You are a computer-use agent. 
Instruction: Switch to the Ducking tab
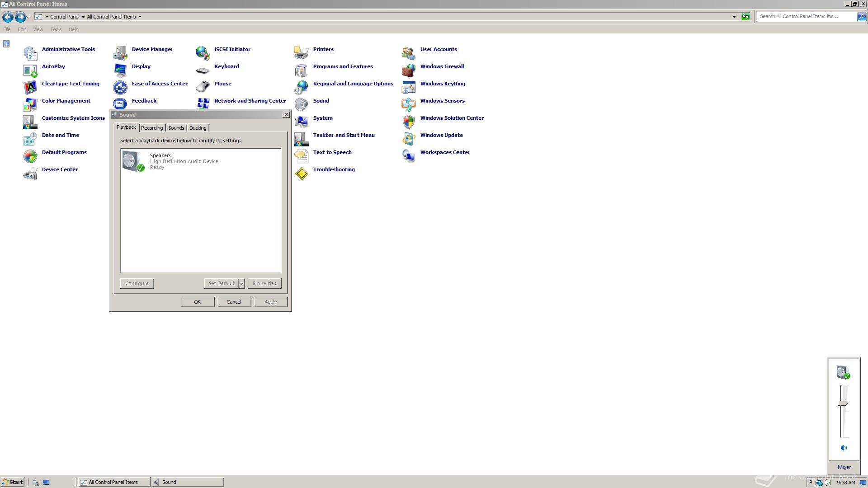pyautogui.click(x=198, y=128)
